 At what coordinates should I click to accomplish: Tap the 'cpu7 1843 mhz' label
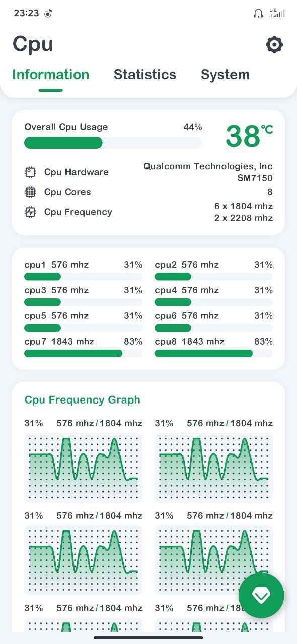(59, 342)
